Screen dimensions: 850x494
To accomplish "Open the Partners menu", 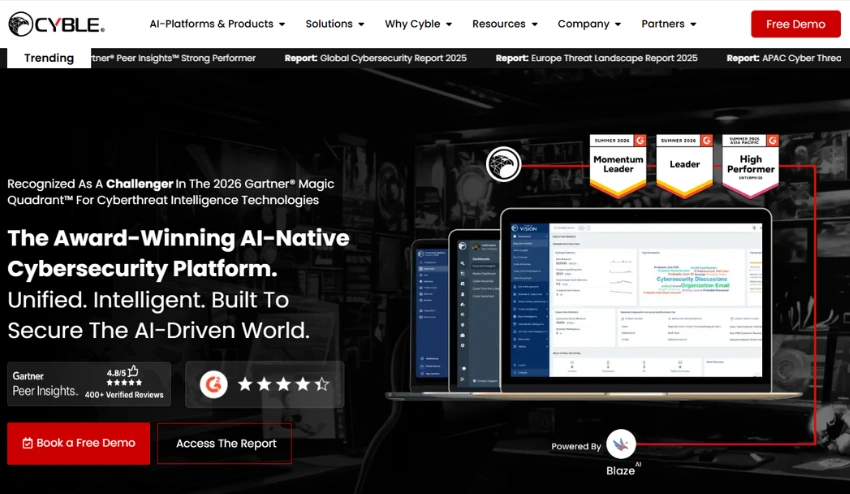I will click(668, 24).
